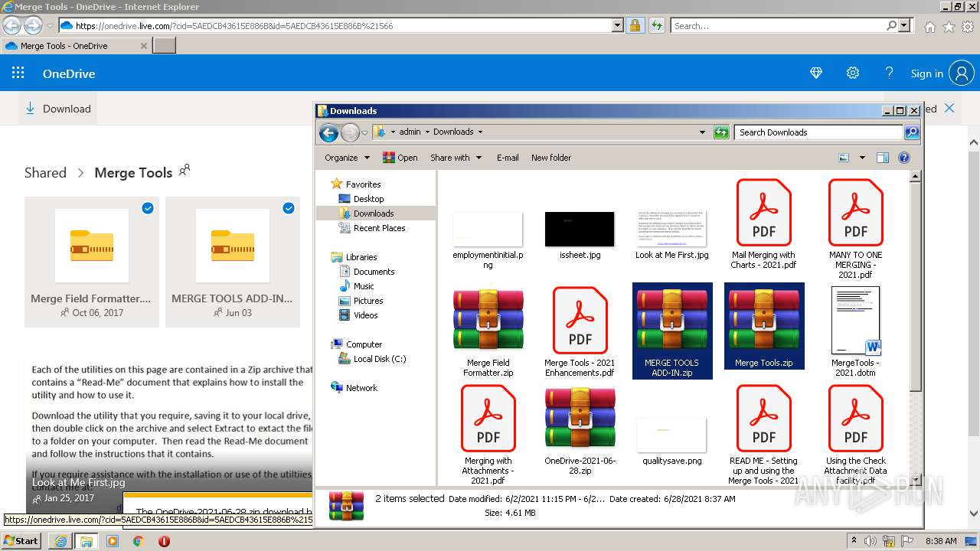
Task: Open OneDrive help question mark
Action: point(889,73)
